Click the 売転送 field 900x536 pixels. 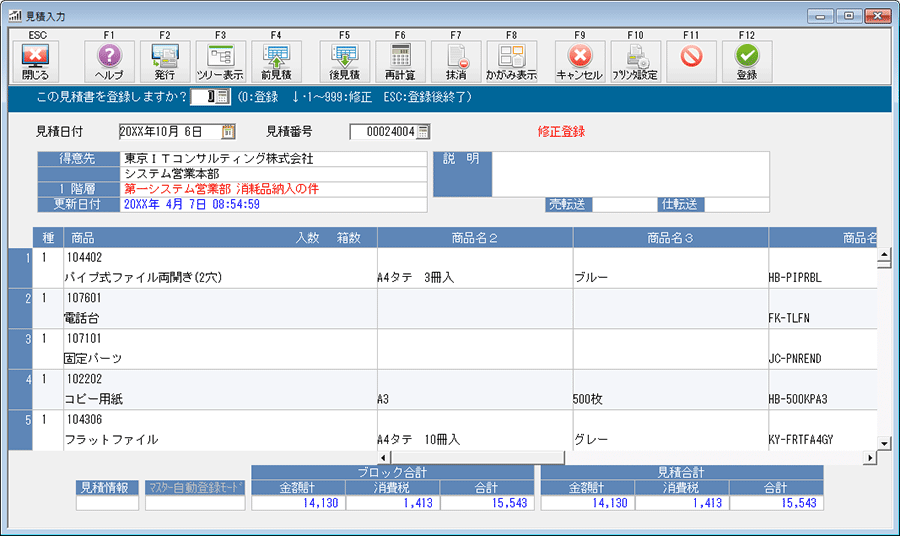[624, 204]
